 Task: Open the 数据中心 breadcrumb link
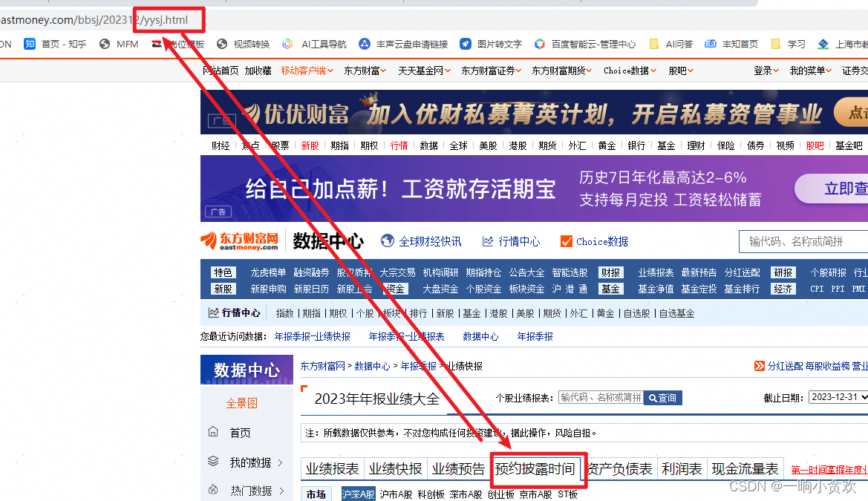(x=372, y=366)
